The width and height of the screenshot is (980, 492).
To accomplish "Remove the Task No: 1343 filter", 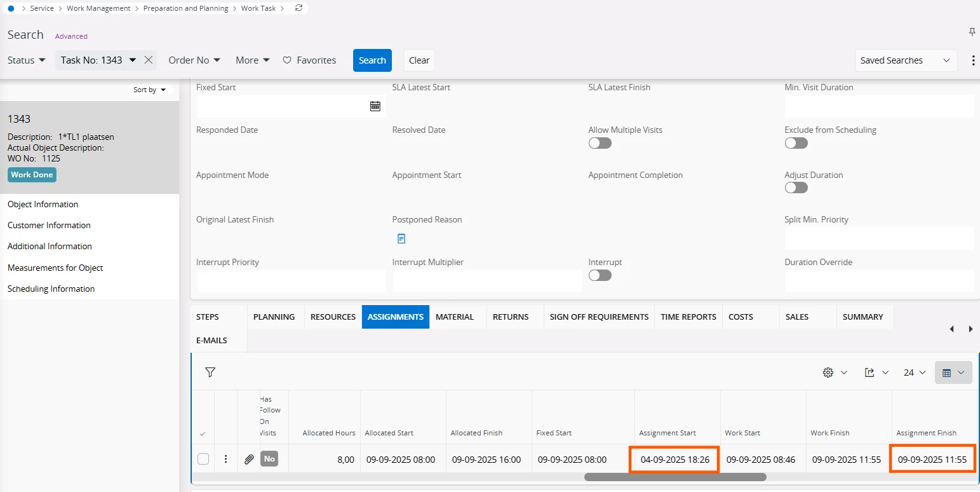I will (149, 60).
